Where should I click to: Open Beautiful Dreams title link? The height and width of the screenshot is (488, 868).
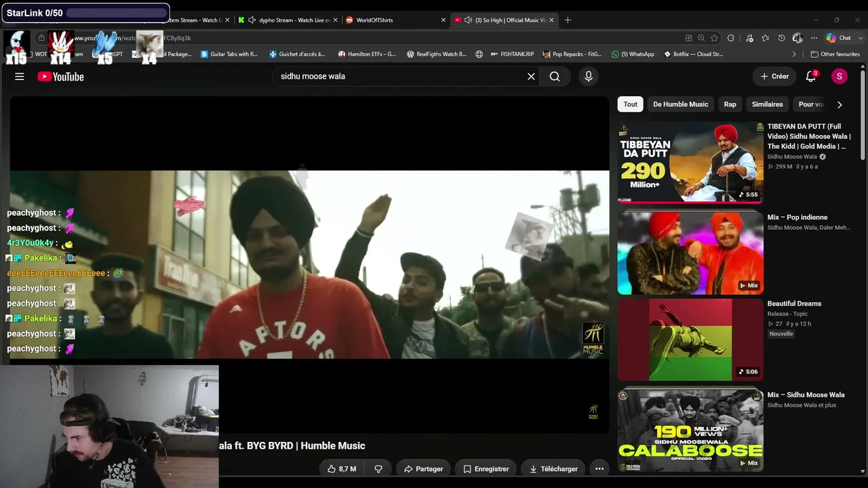click(x=794, y=304)
